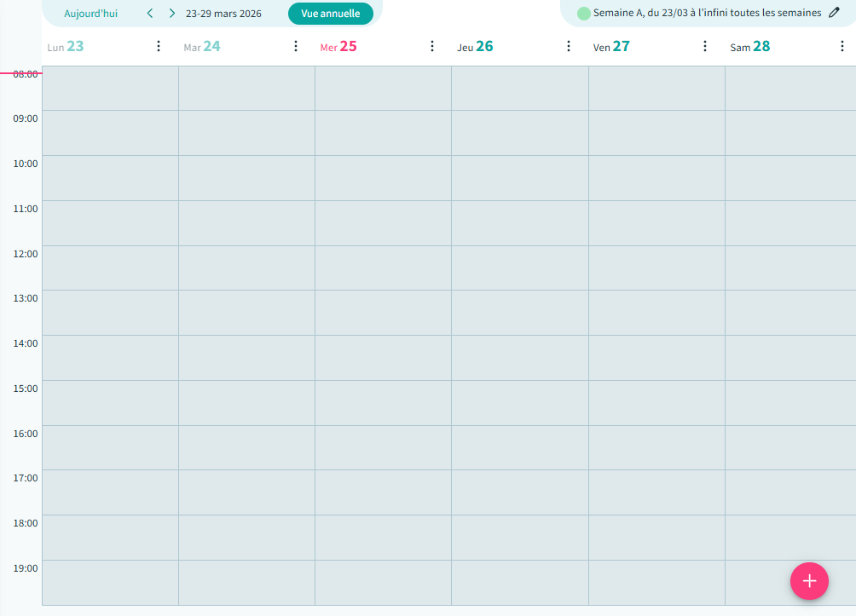Screen dimensions: 856x616
Task: Click the green Semaine A color dot
Action: pyautogui.click(x=584, y=14)
